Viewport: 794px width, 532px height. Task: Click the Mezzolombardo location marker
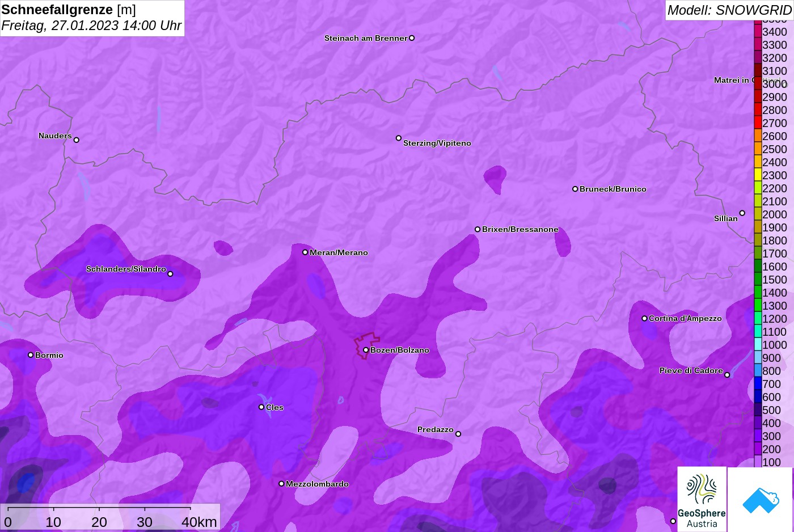[281, 484]
